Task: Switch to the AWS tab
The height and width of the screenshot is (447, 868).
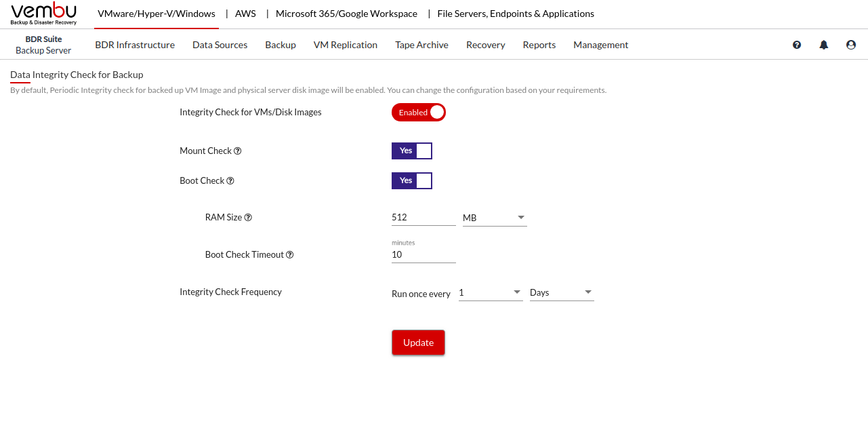Action: pyautogui.click(x=245, y=14)
